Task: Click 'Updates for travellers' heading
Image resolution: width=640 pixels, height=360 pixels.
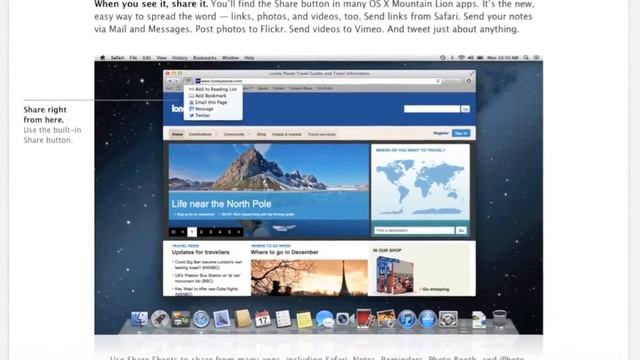Action: coord(200,252)
